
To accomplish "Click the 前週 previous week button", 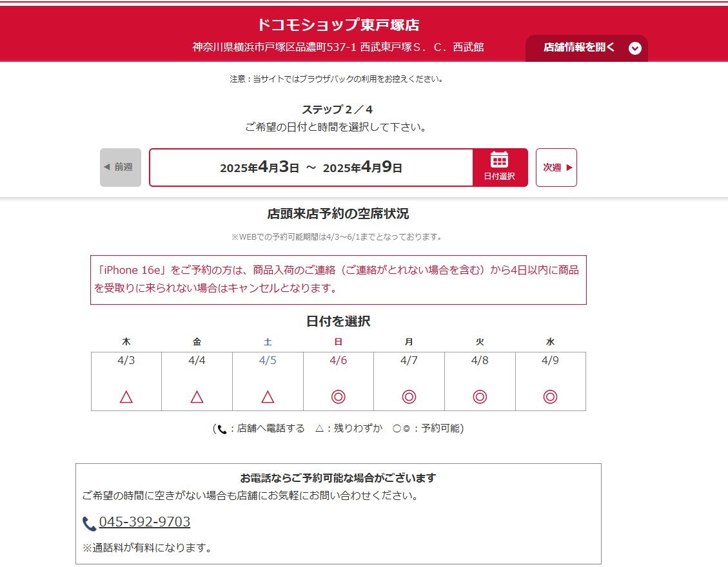I will 120,168.
